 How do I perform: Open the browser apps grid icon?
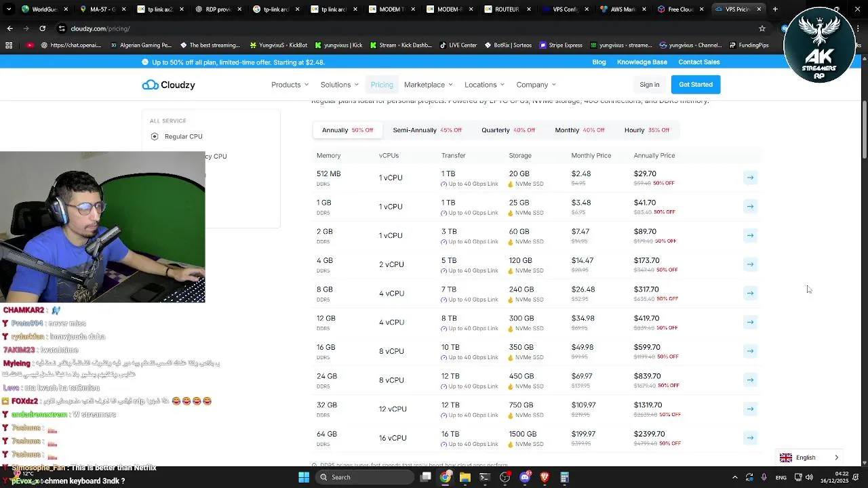point(9,45)
